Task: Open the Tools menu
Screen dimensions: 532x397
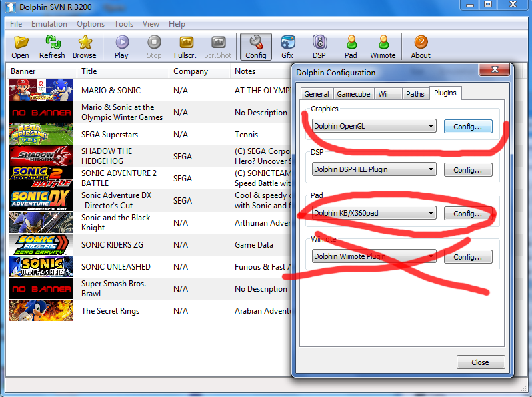Action: tap(123, 24)
